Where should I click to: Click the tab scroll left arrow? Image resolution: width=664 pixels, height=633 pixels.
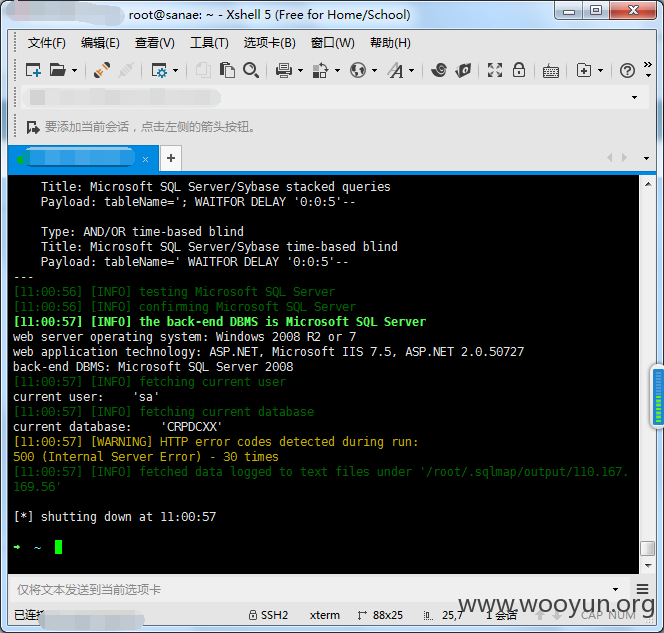610,158
